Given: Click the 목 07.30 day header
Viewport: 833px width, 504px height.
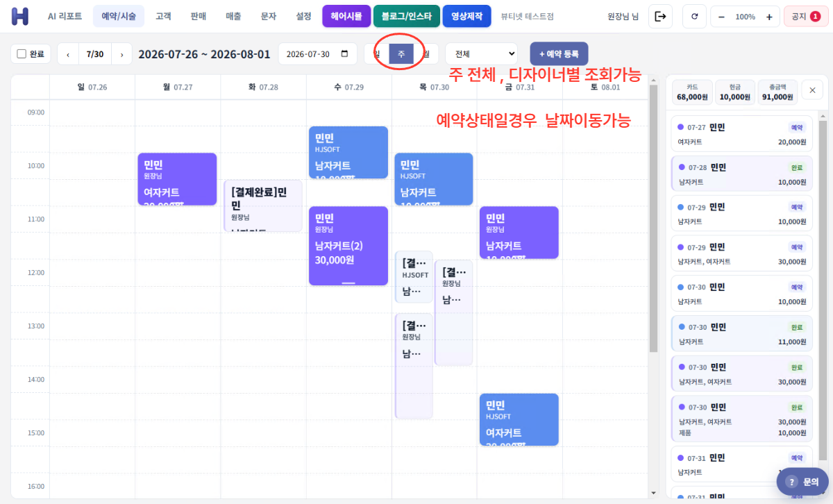Looking at the screenshot, I should [434, 87].
